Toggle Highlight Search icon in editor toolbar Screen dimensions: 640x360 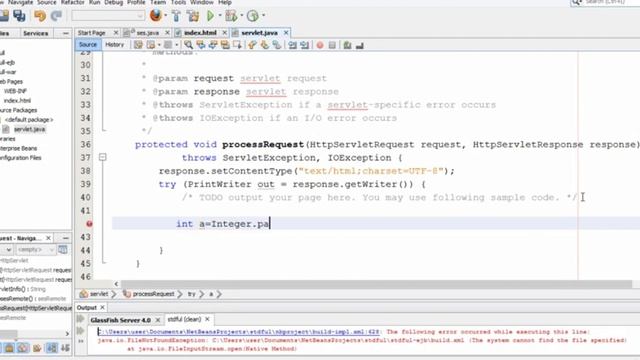(225, 45)
